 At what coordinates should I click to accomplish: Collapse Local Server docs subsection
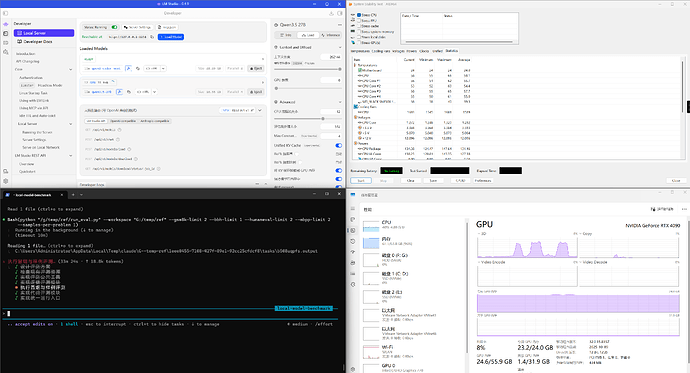click(x=70, y=124)
